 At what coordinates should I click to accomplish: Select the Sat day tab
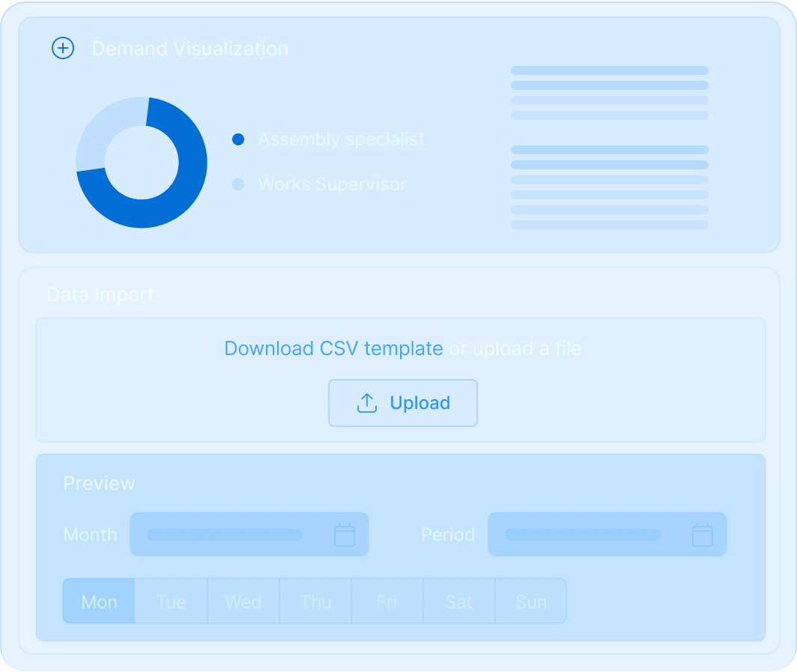[459, 601]
